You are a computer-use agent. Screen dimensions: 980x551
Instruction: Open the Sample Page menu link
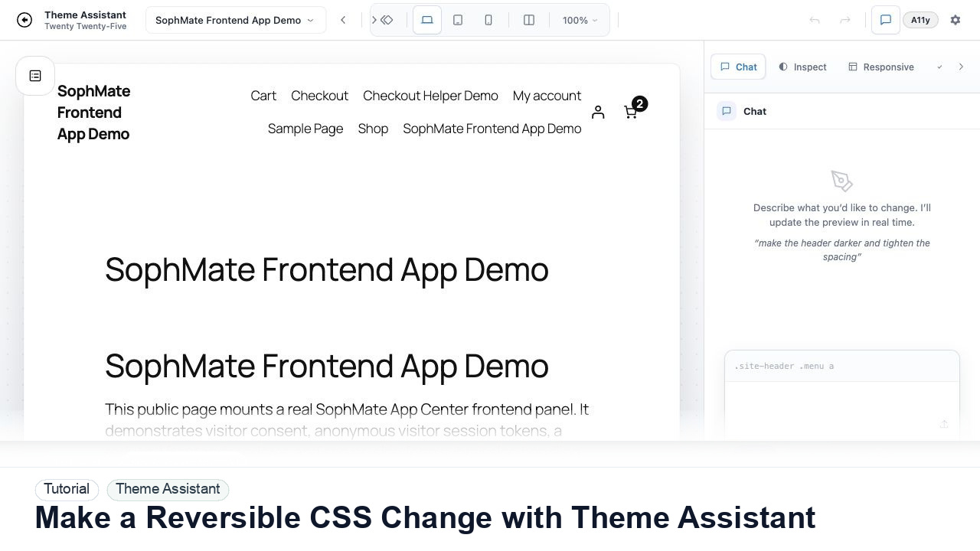305,129
